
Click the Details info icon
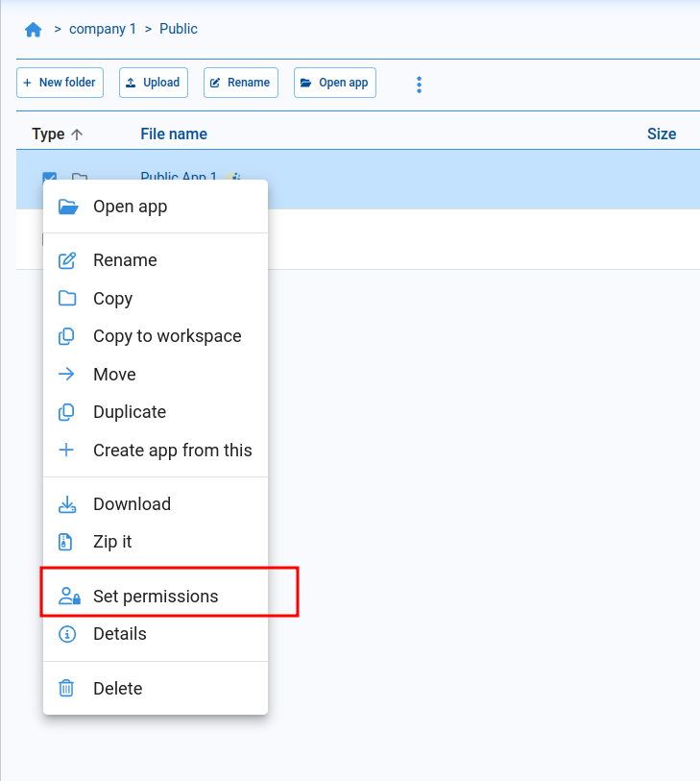pos(67,634)
